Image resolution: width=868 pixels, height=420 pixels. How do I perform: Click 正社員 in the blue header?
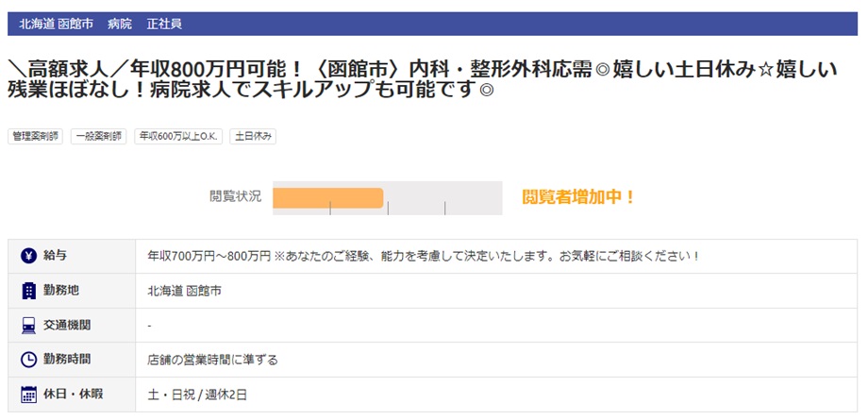tap(164, 23)
